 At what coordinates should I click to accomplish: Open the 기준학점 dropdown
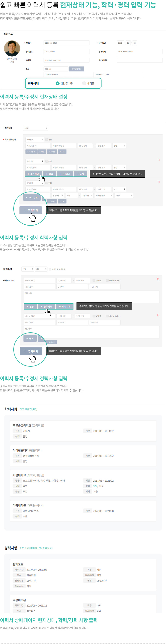(87, 196)
